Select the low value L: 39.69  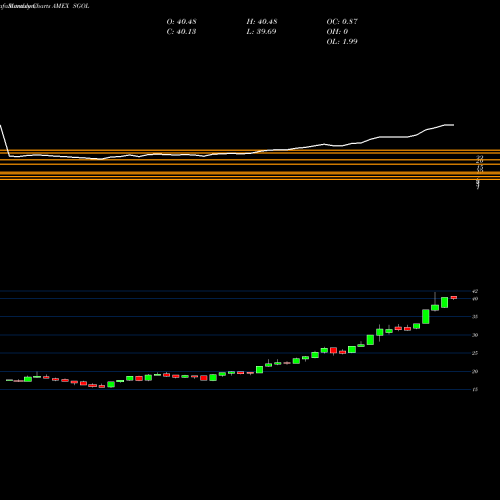pos(261,32)
